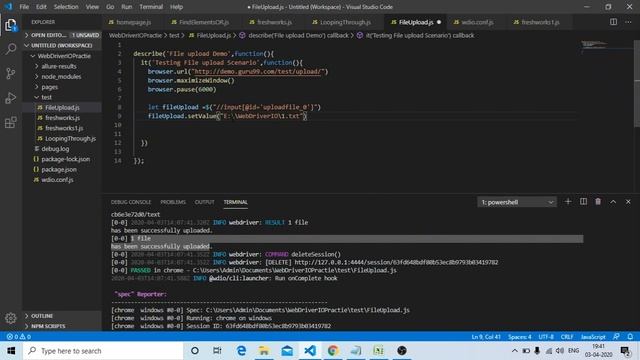Open the Search view in activity bar
The height and width of the screenshot is (360, 640).
(11, 49)
